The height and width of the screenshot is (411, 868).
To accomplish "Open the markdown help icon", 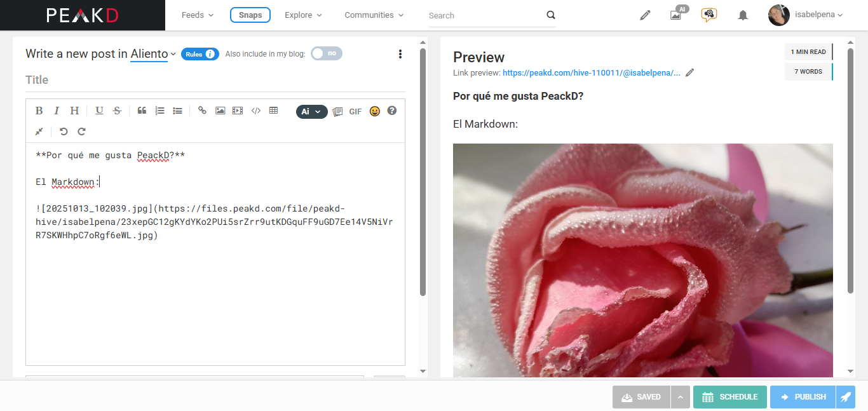I will (392, 111).
